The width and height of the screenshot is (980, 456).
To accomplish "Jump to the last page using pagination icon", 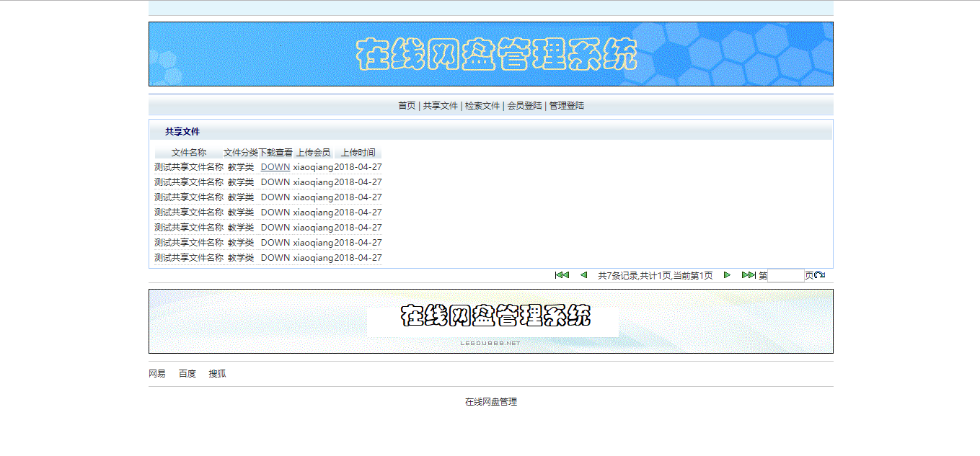I will (750, 274).
